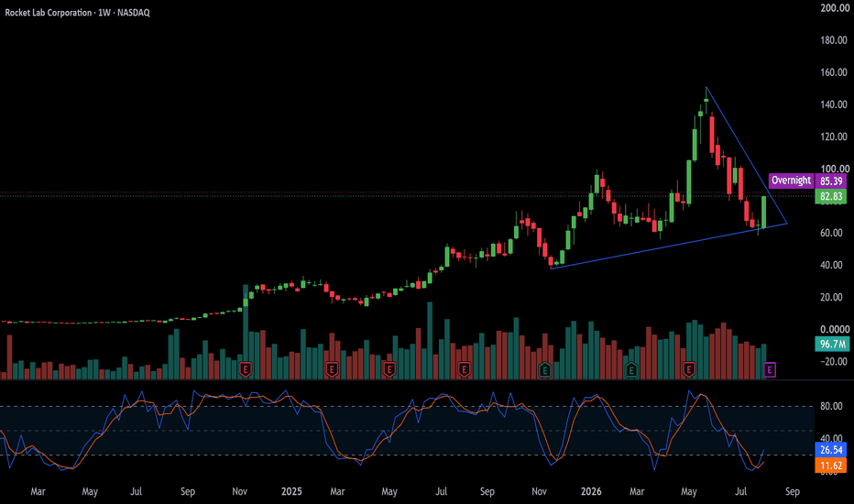The width and height of the screenshot is (854, 504).
Task: Select the blue 26.54 stochastic value label
Action: point(830,450)
